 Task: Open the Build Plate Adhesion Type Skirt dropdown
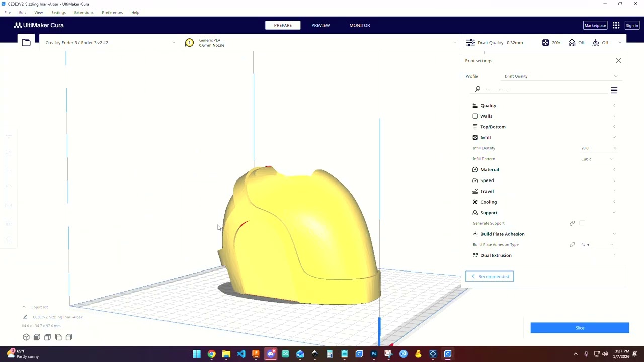click(x=597, y=245)
